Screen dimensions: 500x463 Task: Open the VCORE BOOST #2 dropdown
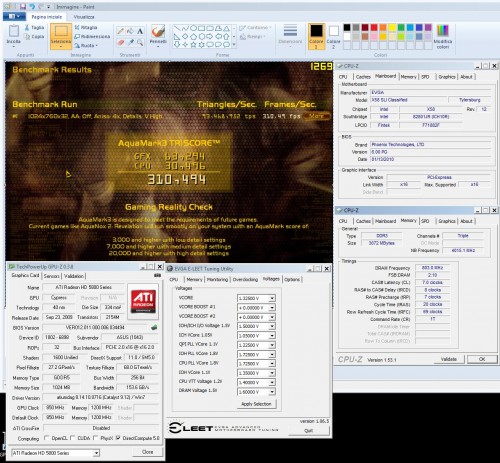point(272,317)
